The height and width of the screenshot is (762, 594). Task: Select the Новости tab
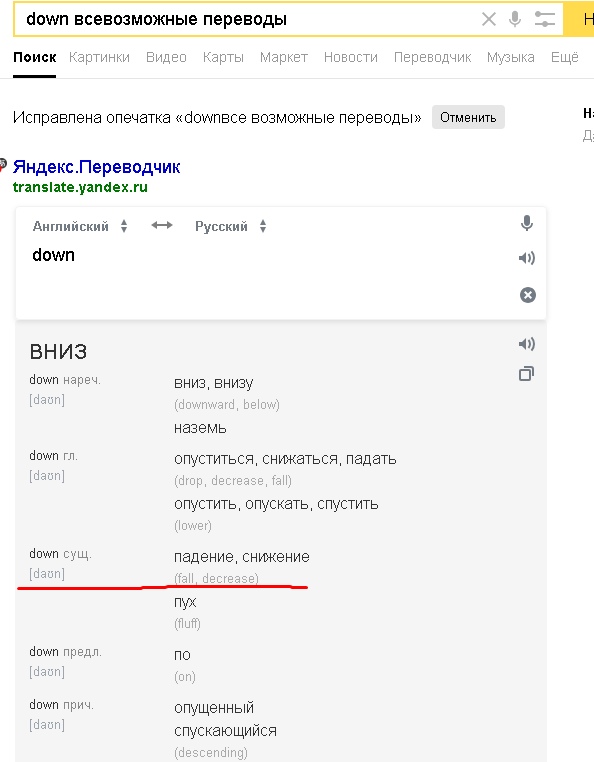tap(350, 57)
